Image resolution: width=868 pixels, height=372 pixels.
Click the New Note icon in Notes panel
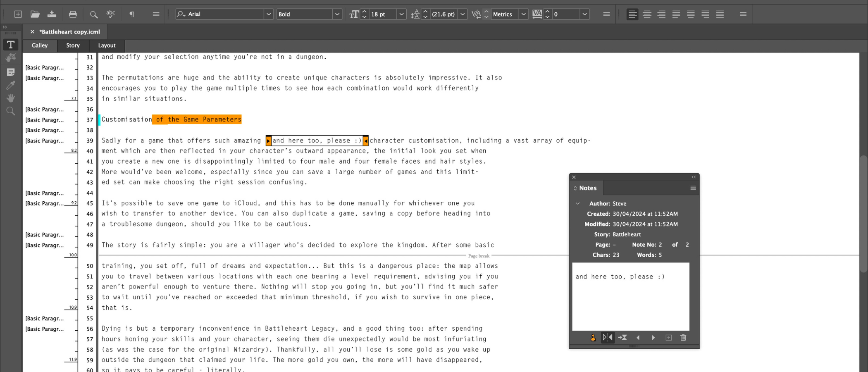coord(668,338)
